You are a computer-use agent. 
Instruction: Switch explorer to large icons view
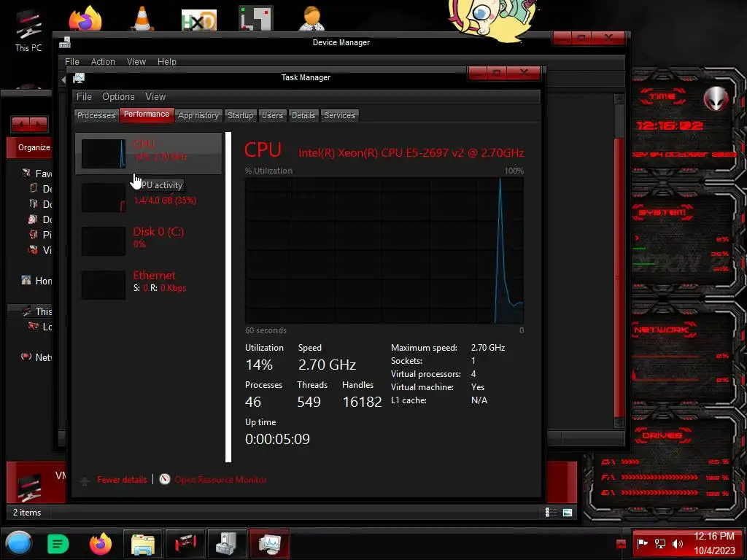point(568,513)
